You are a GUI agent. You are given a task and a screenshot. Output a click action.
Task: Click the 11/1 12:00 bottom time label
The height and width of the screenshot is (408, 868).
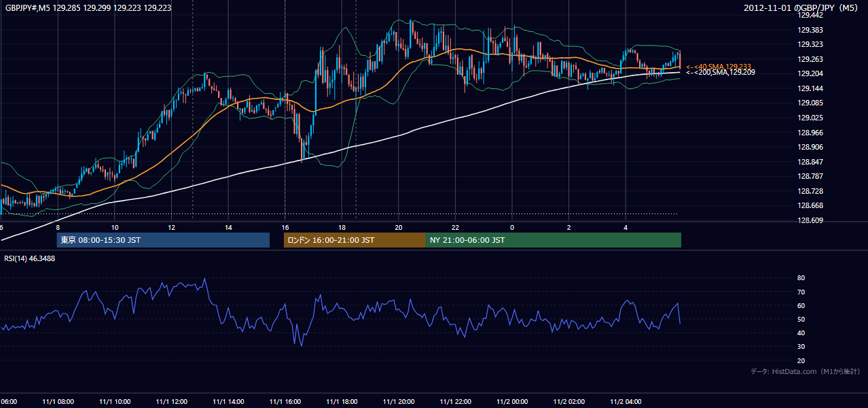click(x=171, y=402)
